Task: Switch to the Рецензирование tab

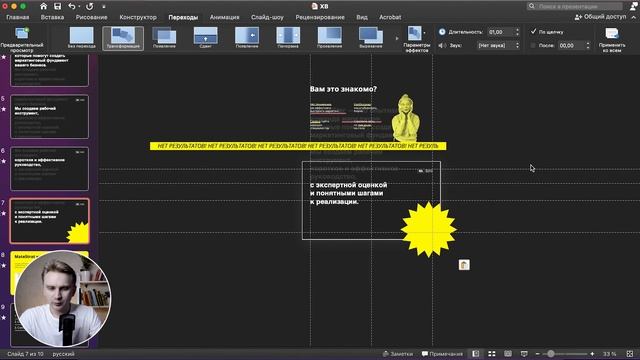Action: coord(320,17)
